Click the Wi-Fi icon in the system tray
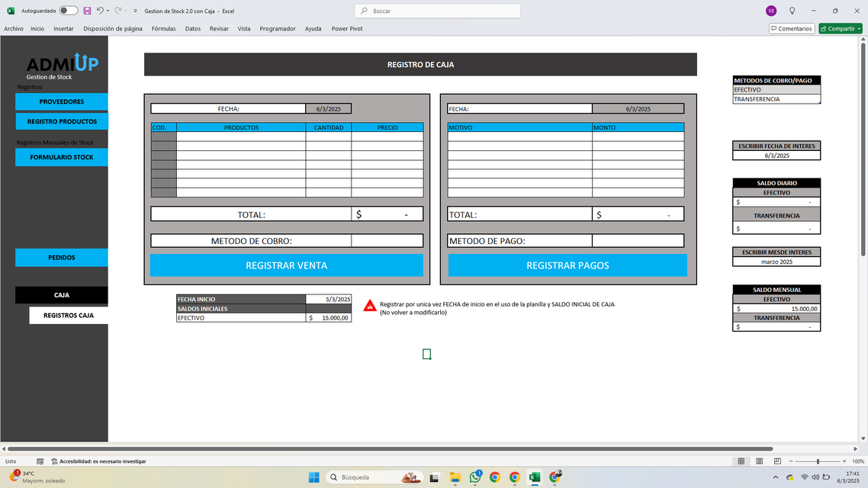 805,477
